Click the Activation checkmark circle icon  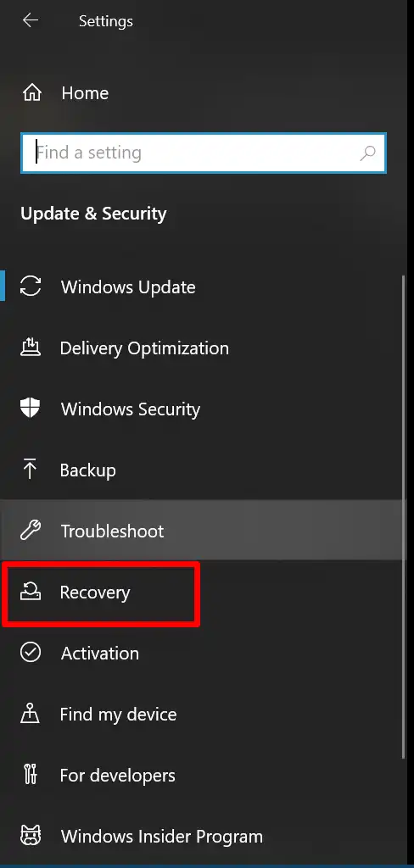click(31, 653)
